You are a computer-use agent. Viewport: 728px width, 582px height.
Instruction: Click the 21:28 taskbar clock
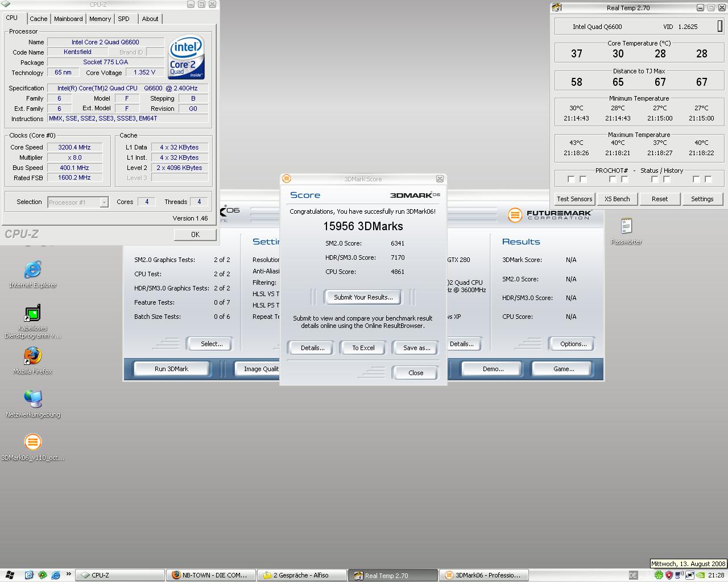pyautogui.click(x=716, y=575)
